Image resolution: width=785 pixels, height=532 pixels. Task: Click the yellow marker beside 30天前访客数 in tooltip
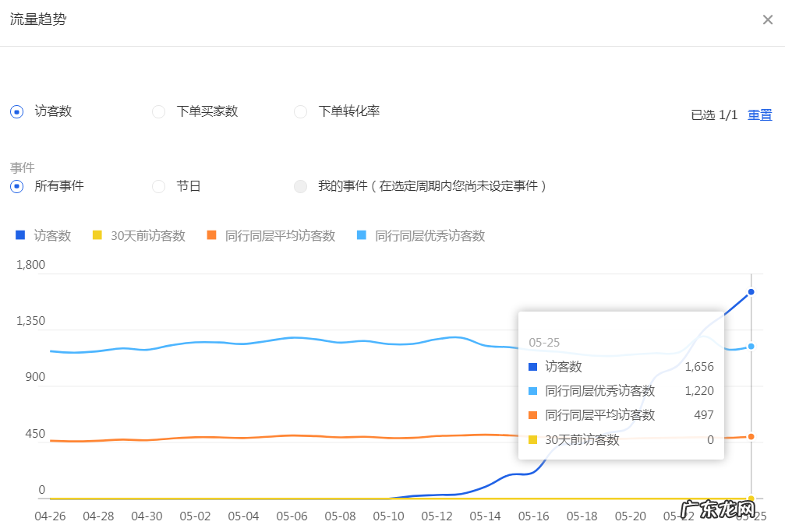532,439
